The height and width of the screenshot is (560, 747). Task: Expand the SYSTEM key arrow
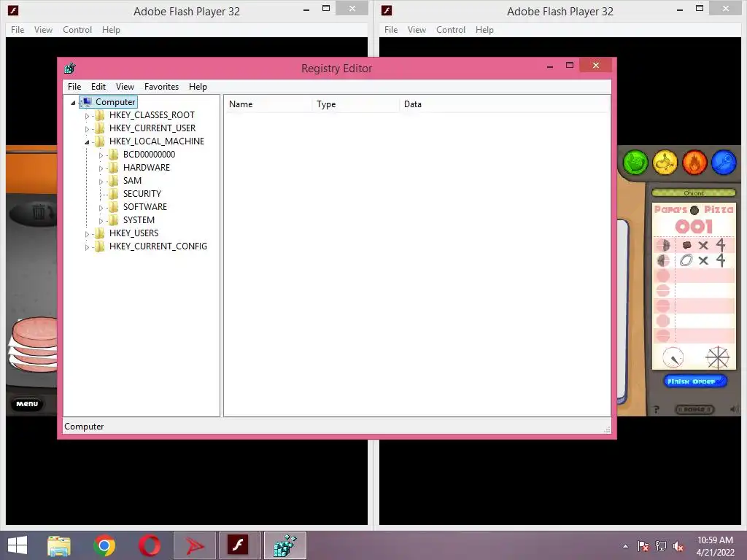pyautogui.click(x=101, y=221)
